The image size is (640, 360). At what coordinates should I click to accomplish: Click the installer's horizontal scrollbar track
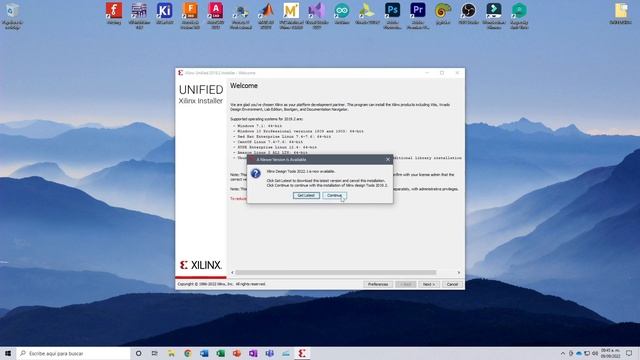(336, 272)
